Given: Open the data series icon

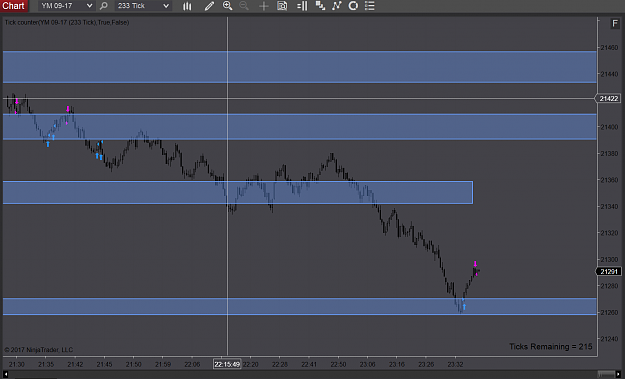Looking at the screenshot, I should pos(320,6).
